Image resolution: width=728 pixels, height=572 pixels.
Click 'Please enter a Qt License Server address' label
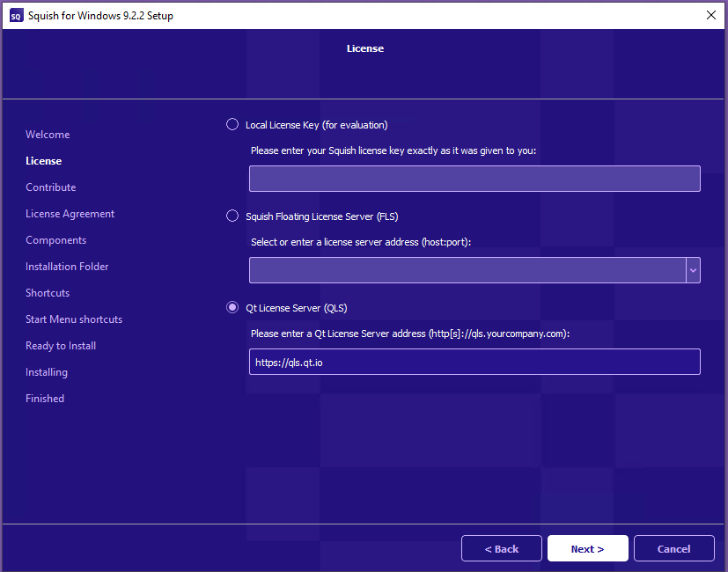(410, 334)
